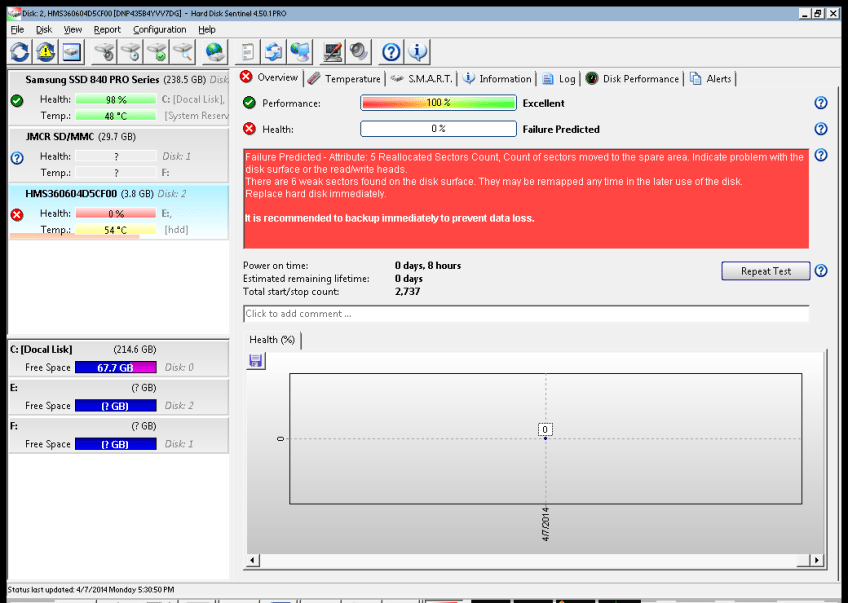This screenshot has width=848, height=603.
Task: Click the blue info bubble toolbar icon
Action: [x=418, y=52]
